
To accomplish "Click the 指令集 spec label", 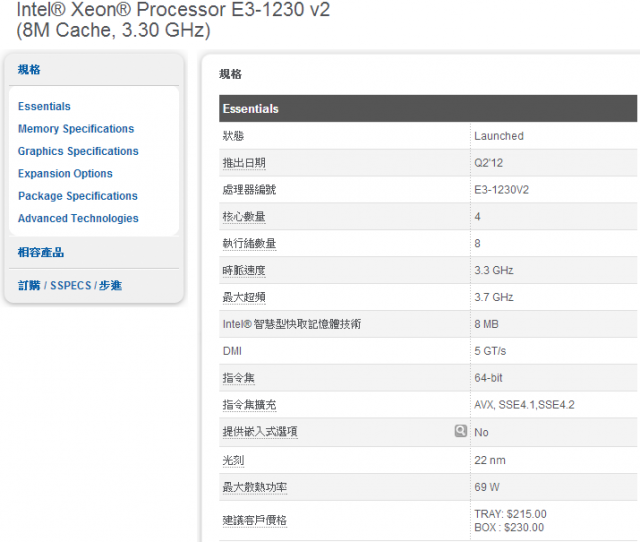I will (x=239, y=378).
